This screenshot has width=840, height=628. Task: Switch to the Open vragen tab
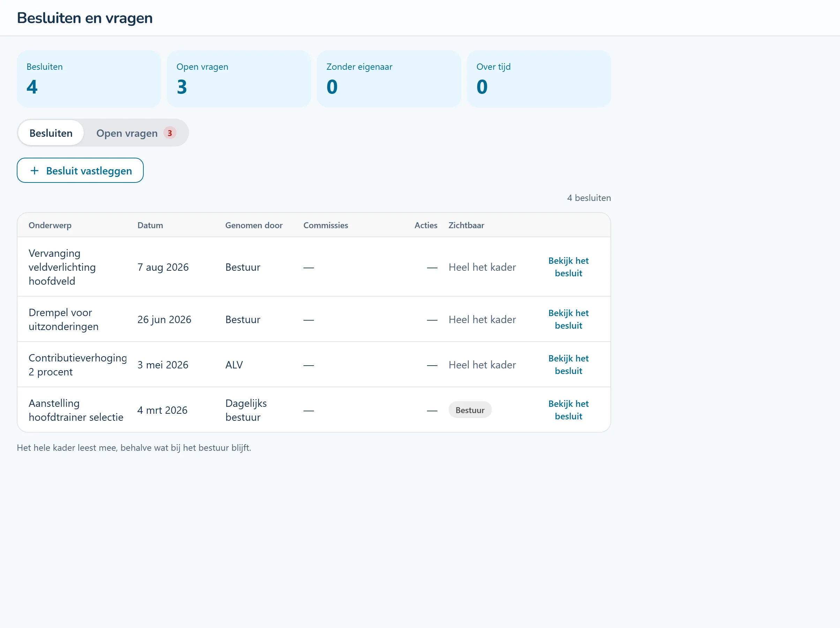136,133
